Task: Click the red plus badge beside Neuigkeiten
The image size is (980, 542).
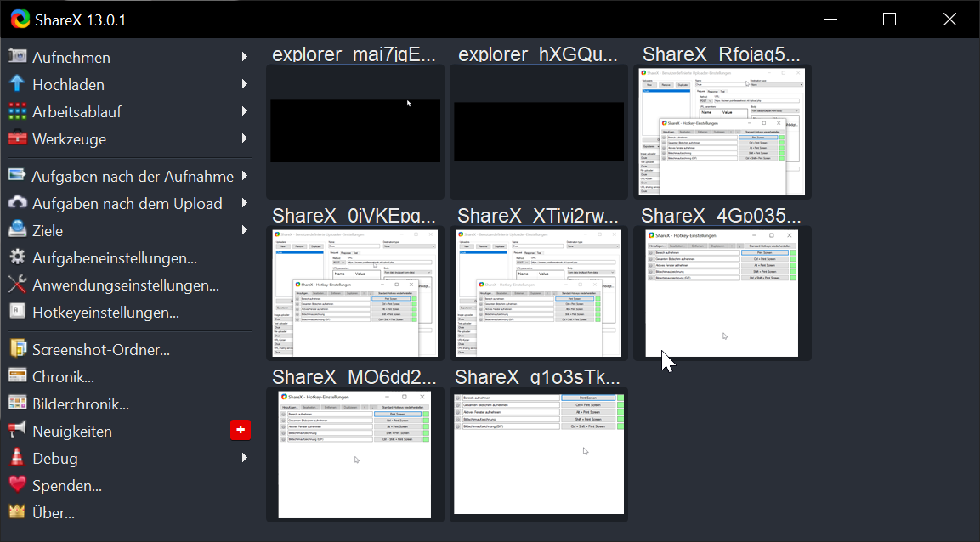Action: click(x=241, y=430)
